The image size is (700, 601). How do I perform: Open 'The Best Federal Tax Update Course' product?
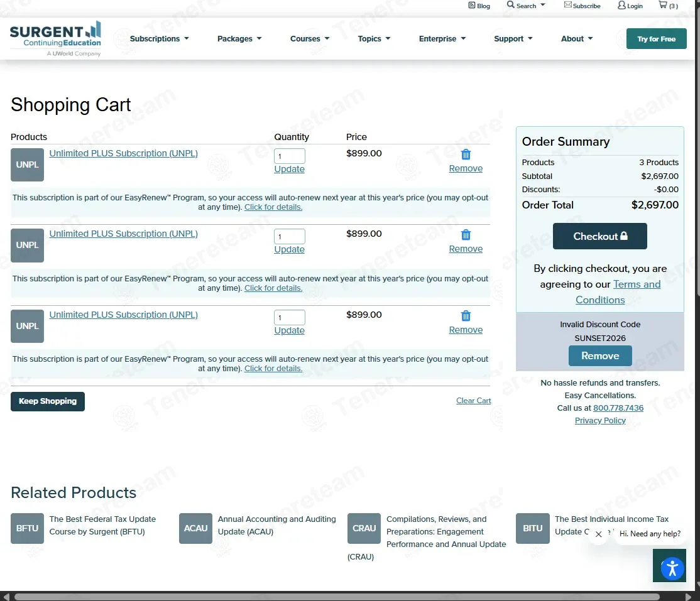click(x=102, y=525)
